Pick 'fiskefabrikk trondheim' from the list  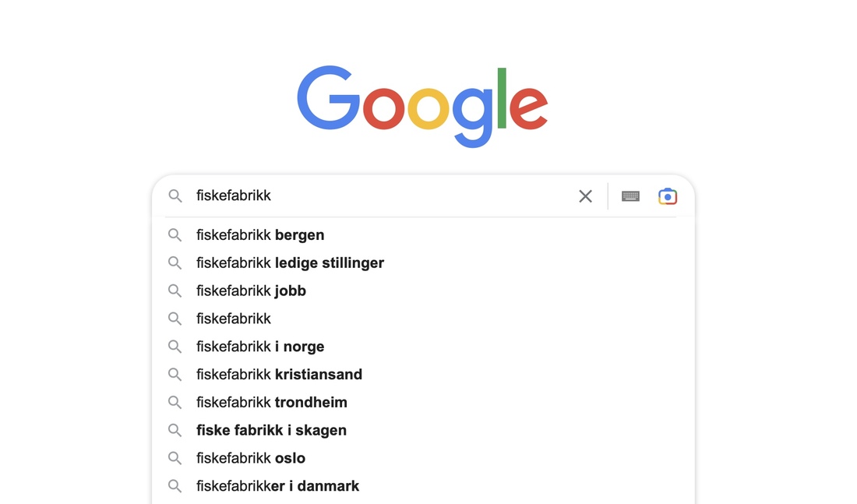tap(272, 403)
